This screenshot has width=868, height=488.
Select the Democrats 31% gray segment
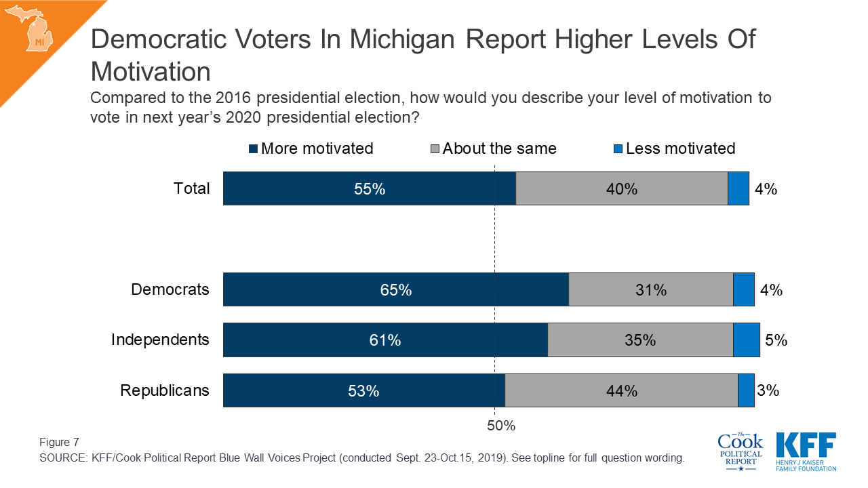click(x=651, y=289)
